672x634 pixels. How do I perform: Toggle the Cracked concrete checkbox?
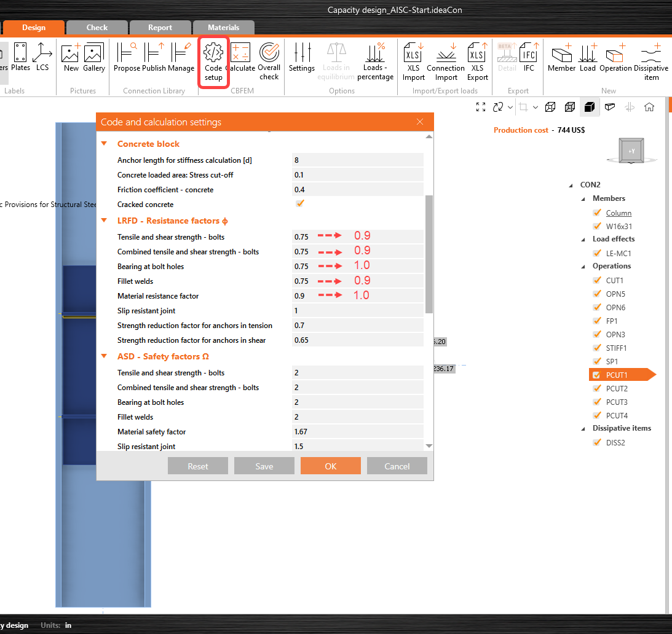[x=300, y=204]
